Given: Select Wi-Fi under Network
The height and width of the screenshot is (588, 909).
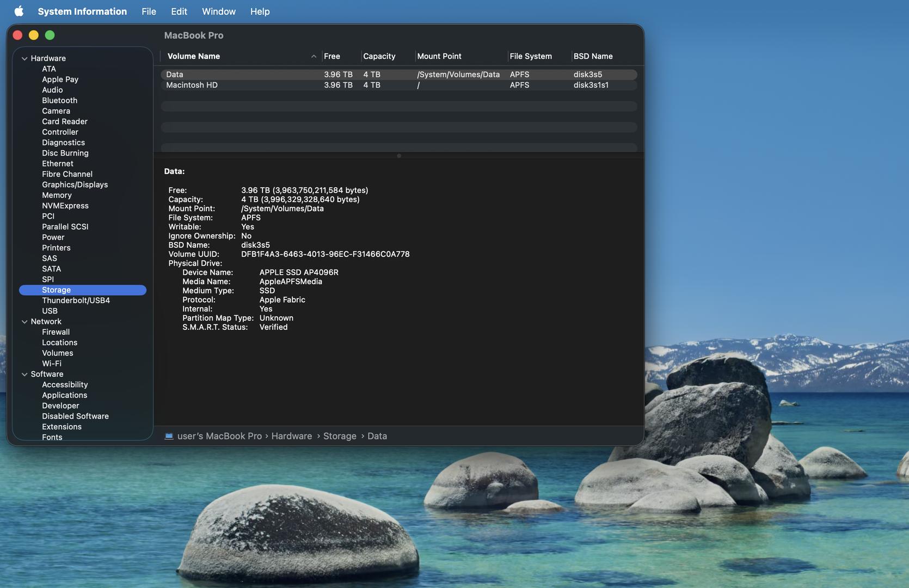Looking at the screenshot, I should [52, 364].
